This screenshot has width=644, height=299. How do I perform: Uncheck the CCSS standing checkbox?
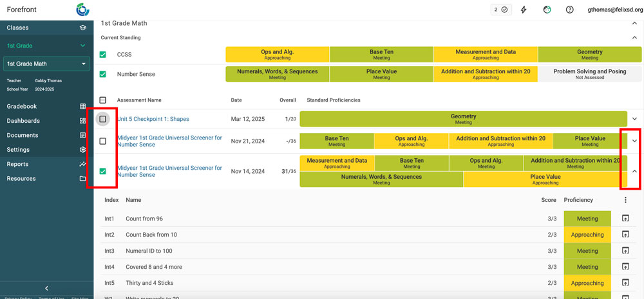coord(103,55)
